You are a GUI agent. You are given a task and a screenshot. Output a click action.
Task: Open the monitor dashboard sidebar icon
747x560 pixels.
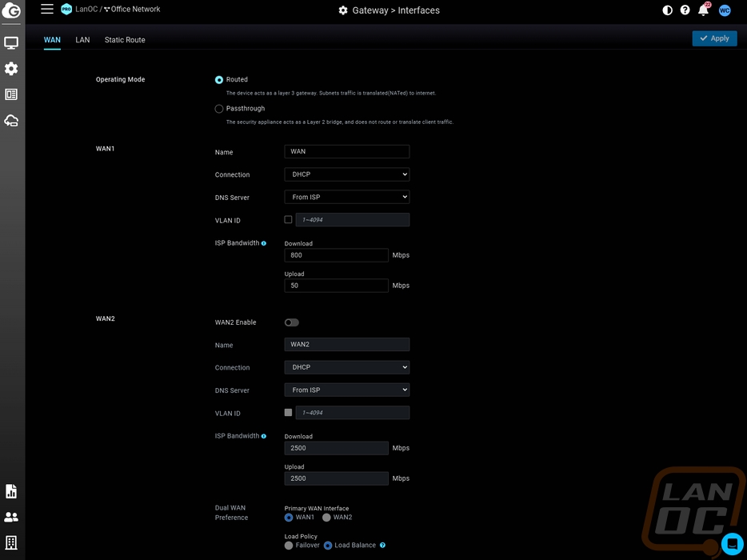coord(11,43)
